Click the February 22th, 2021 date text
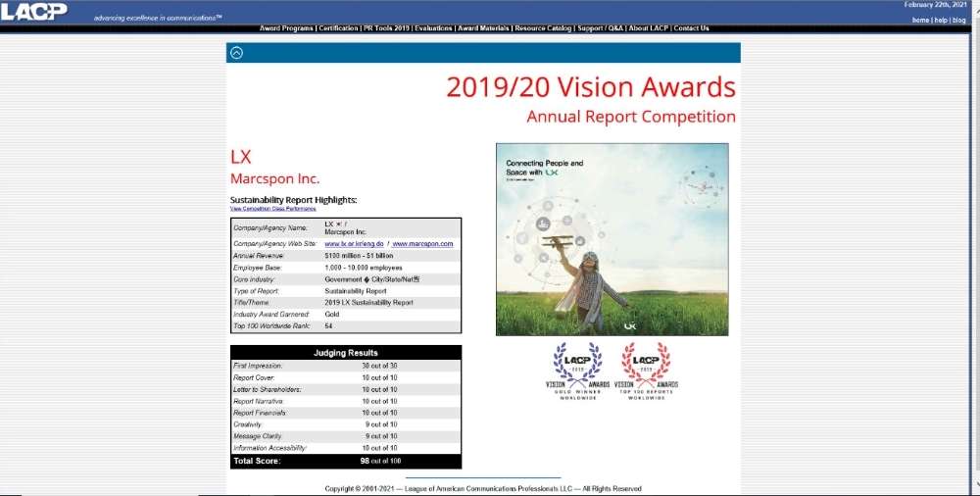The image size is (980, 496). pos(935,5)
